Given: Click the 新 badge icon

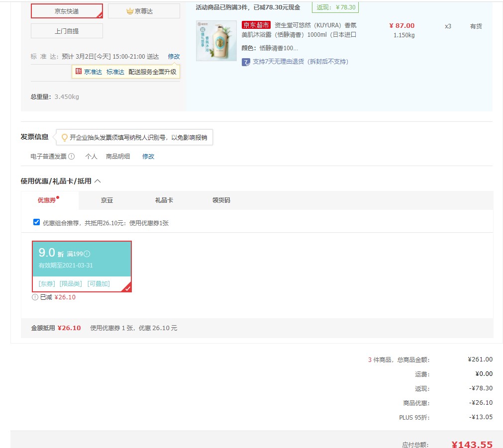Looking at the screenshot, I should (79, 72).
